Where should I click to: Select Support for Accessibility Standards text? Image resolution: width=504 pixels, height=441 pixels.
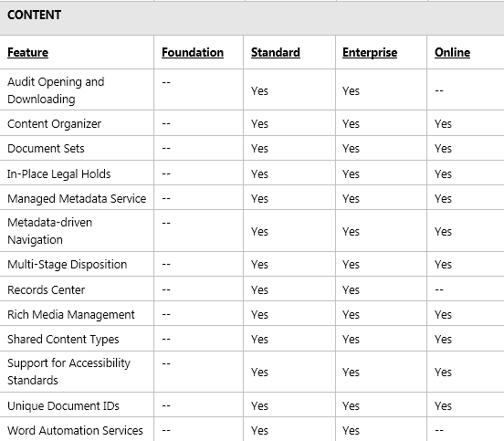click(x=68, y=372)
